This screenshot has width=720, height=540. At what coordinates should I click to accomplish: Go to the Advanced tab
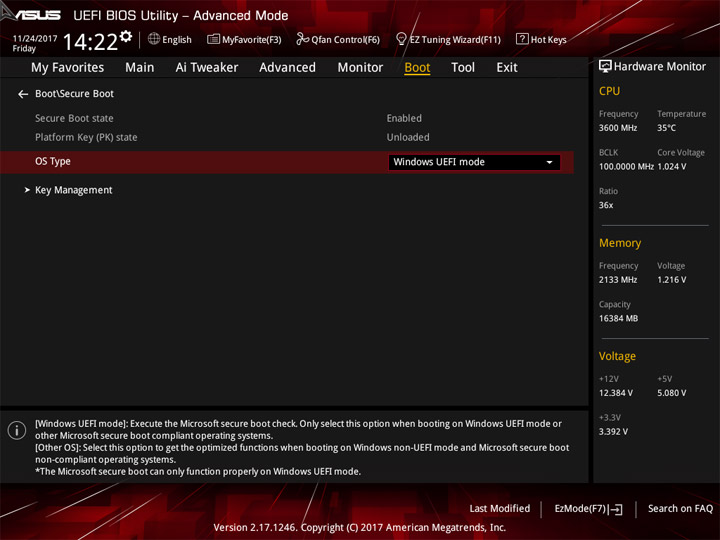pyautogui.click(x=287, y=68)
